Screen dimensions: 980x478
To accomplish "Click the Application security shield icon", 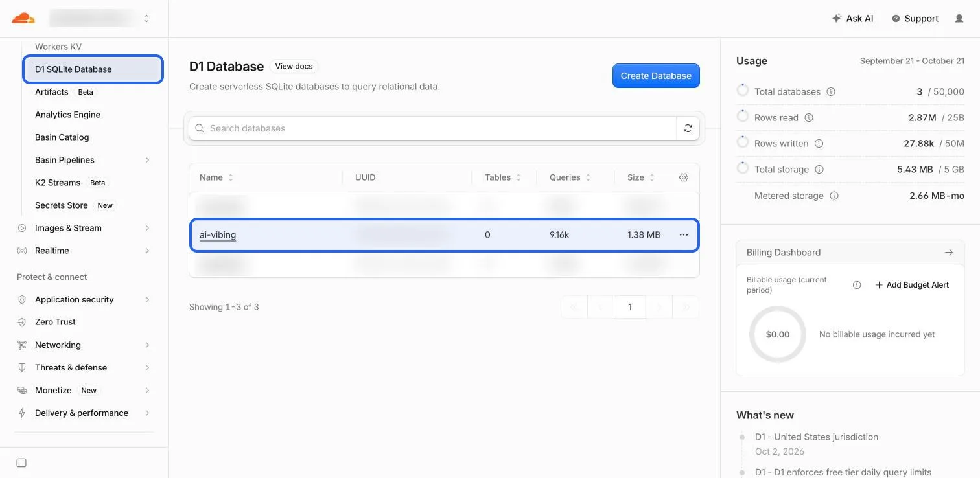I will tap(22, 299).
